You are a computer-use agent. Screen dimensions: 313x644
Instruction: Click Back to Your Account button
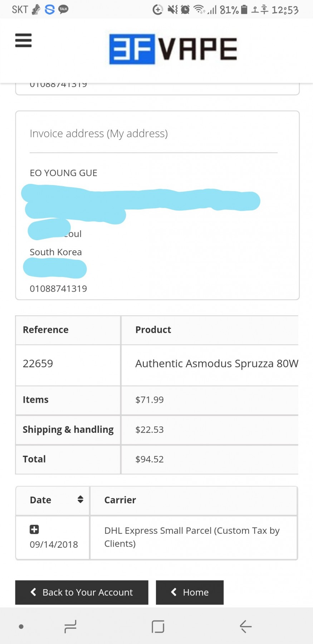(82, 592)
